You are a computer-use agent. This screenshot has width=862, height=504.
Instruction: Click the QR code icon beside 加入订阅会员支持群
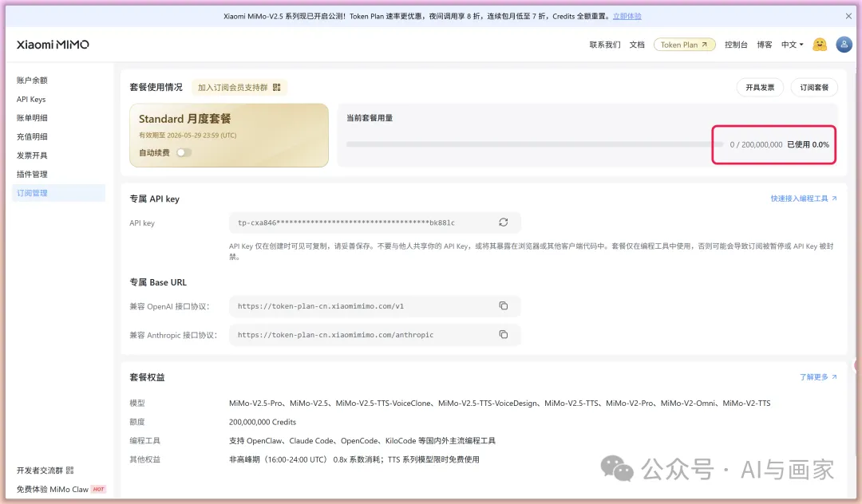pos(276,87)
